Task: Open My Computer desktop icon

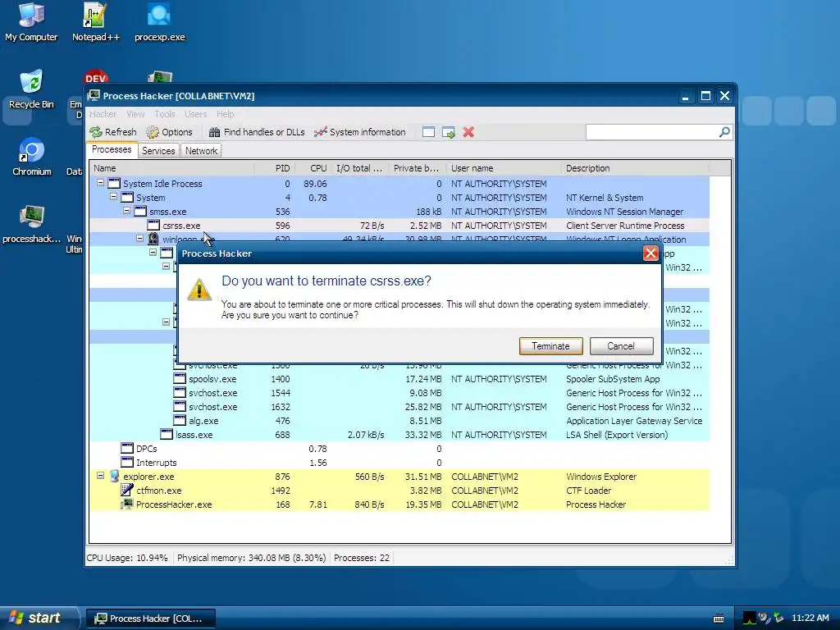Action: (x=31, y=22)
